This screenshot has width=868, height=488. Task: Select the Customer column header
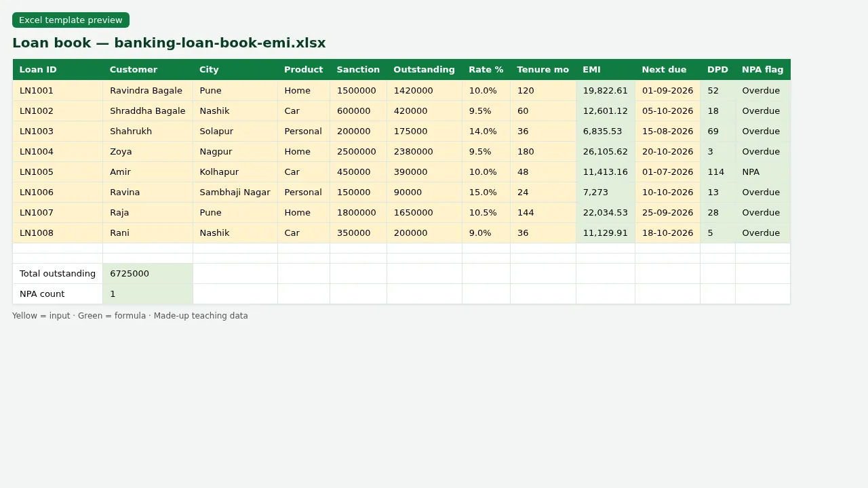[148, 70]
